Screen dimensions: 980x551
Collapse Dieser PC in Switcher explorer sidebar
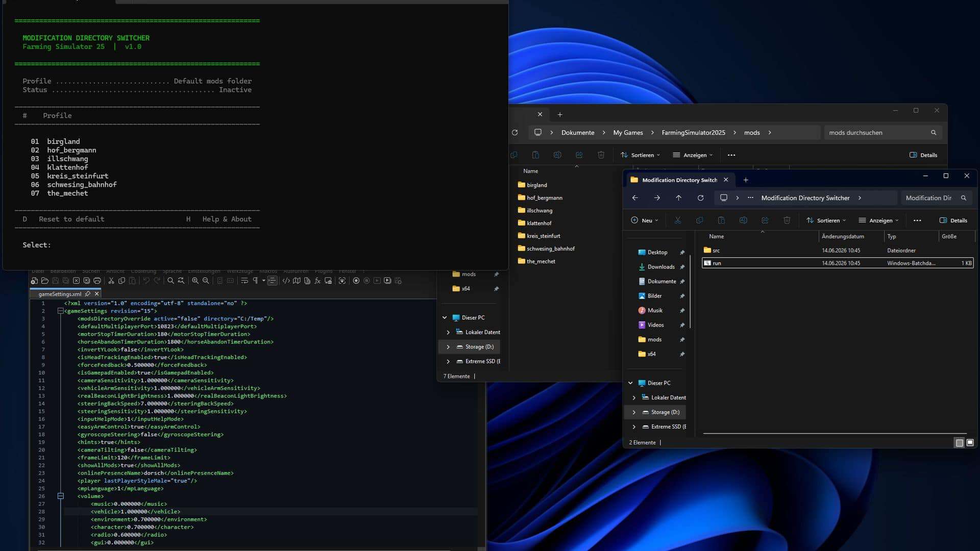630,383
